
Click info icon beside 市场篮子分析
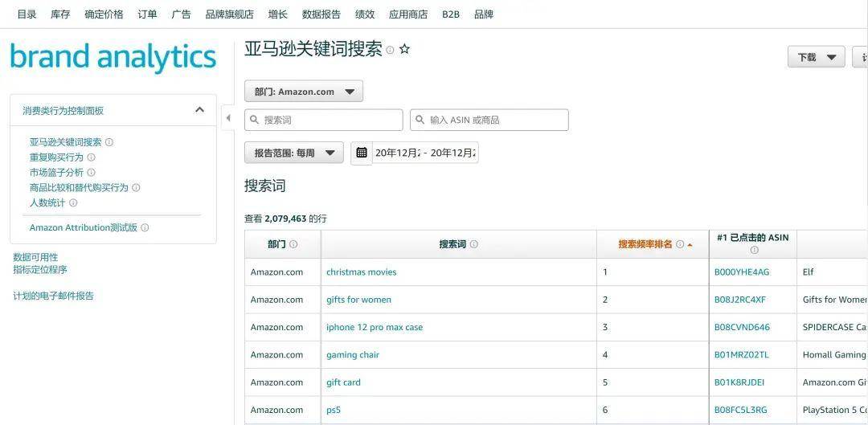pos(92,173)
